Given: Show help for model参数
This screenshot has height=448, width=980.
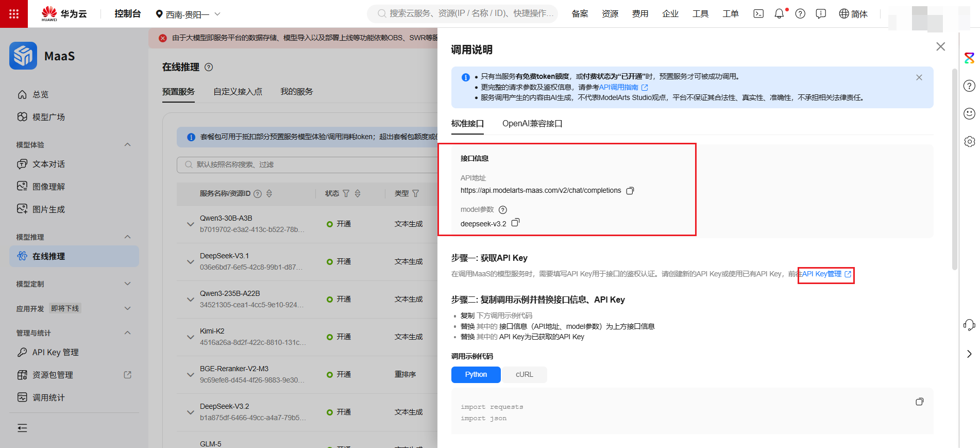Looking at the screenshot, I should 503,210.
